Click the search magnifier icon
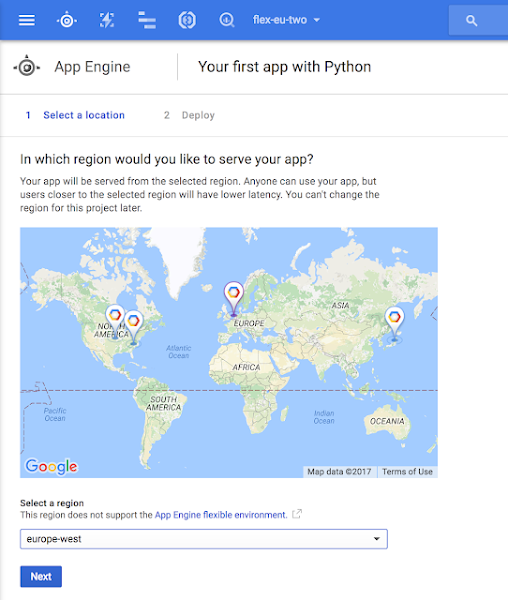This screenshot has height=600, width=508. (471, 21)
